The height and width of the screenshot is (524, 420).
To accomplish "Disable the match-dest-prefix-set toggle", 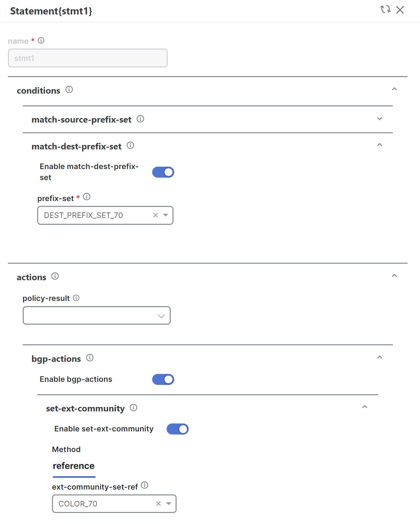I will [x=163, y=172].
